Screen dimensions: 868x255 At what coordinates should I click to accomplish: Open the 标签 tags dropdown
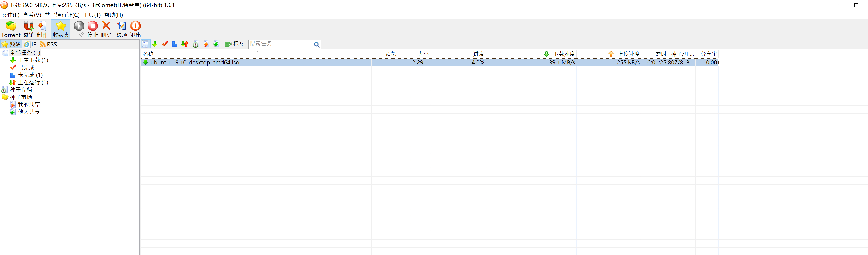pos(234,44)
